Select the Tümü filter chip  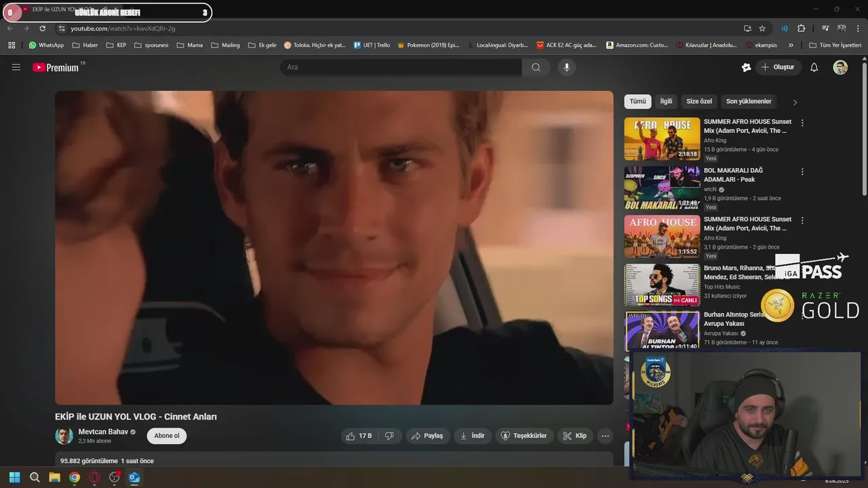pos(637,102)
